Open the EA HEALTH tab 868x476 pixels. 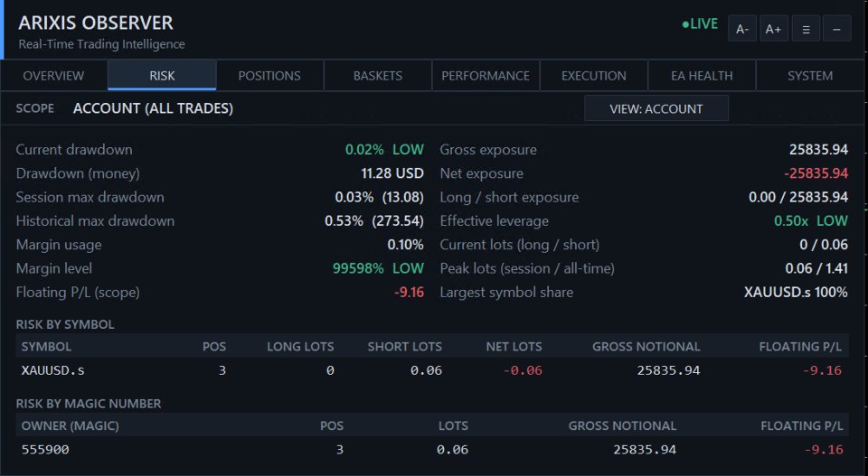click(x=702, y=76)
